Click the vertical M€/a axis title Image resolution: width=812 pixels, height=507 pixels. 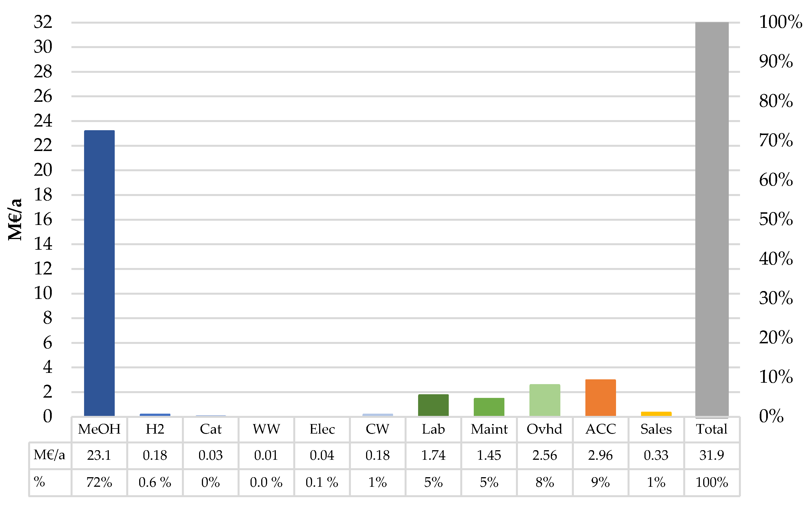tap(15, 219)
